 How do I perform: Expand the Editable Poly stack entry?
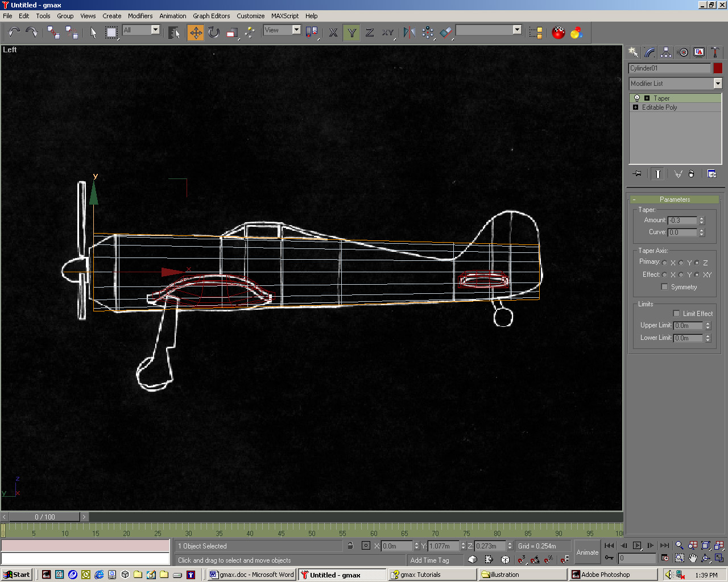click(635, 107)
